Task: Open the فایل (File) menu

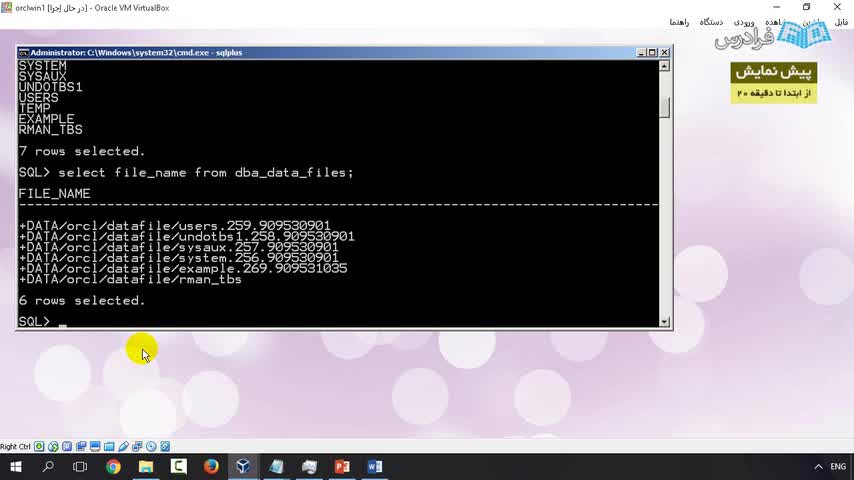Action: click(x=841, y=22)
